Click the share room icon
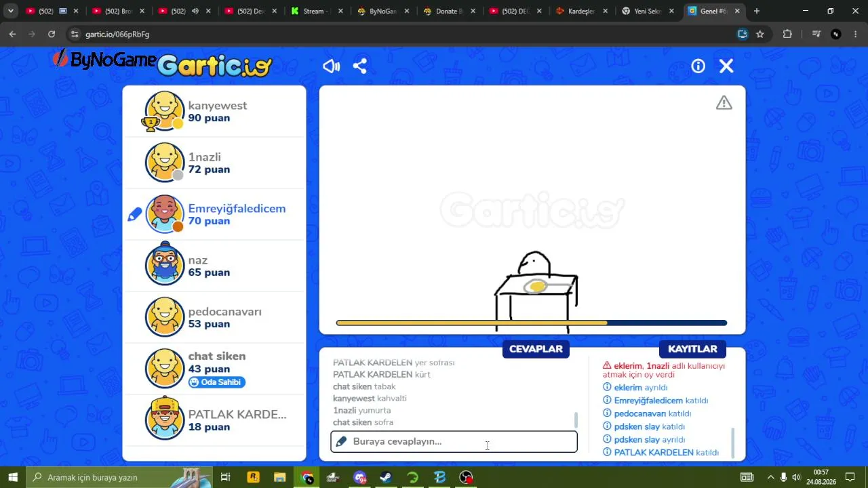868x488 pixels. (360, 66)
